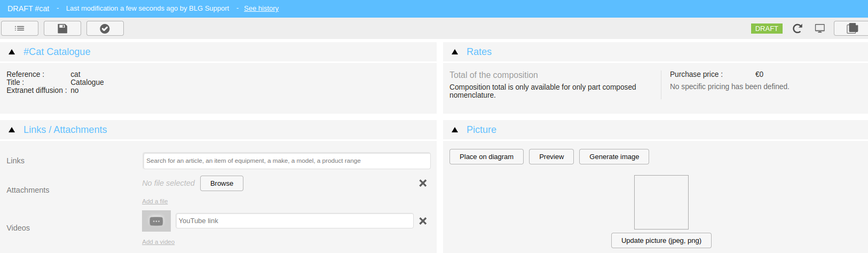The height and width of the screenshot is (253, 868).
Task: Focus the YouTube link field
Action: click(295, 221)
